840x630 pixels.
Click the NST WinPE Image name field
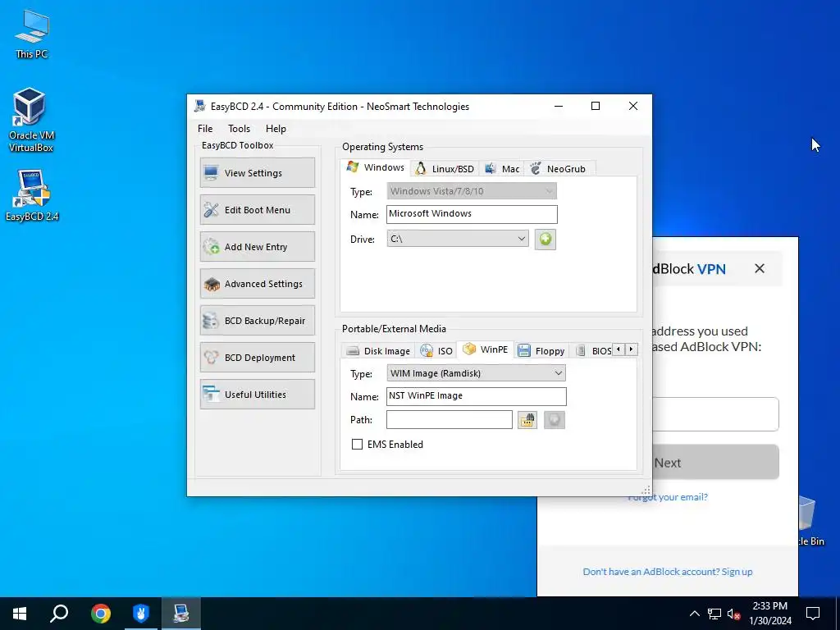(476, 396)
